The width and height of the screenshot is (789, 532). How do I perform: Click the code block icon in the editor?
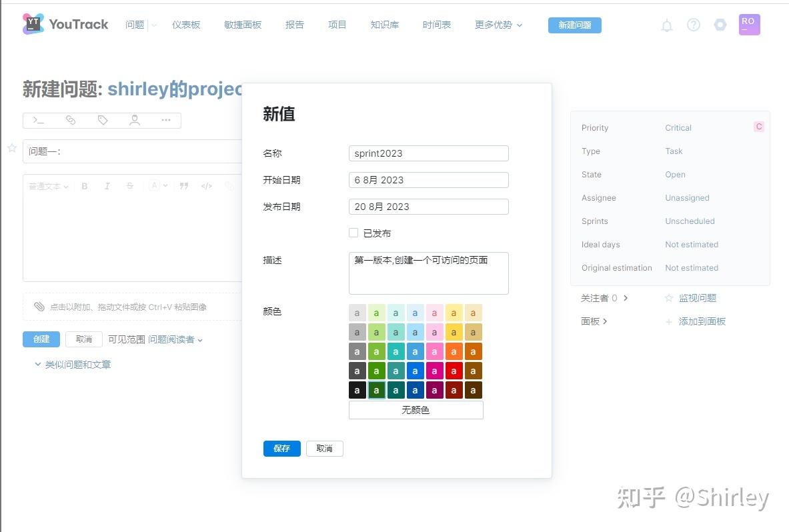207,186
